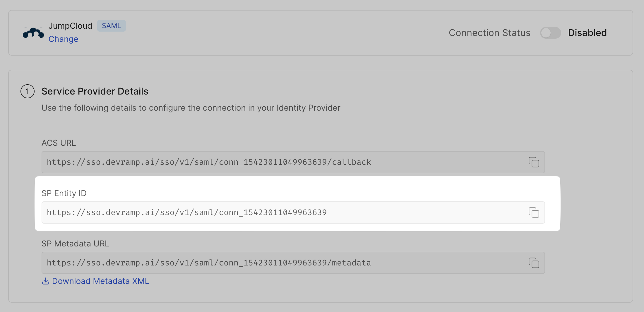
Task: Switch connection from Disabled state
Action: [550, 33]
